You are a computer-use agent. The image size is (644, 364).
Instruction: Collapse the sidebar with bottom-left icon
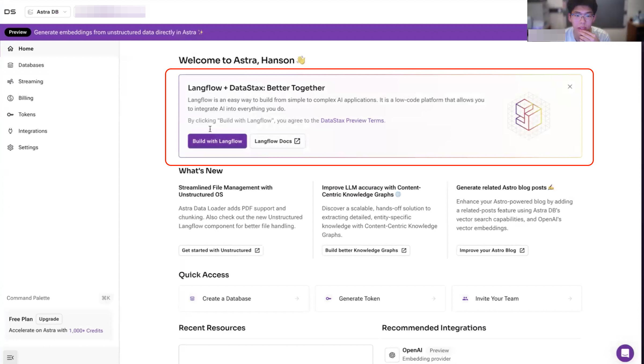10,357
